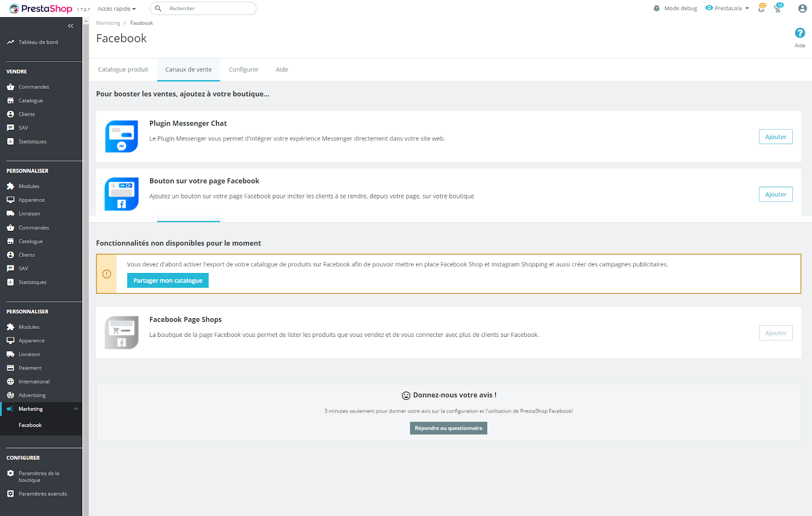
Task: Open the PrestaLola shop dropdown
Action: 727,9
